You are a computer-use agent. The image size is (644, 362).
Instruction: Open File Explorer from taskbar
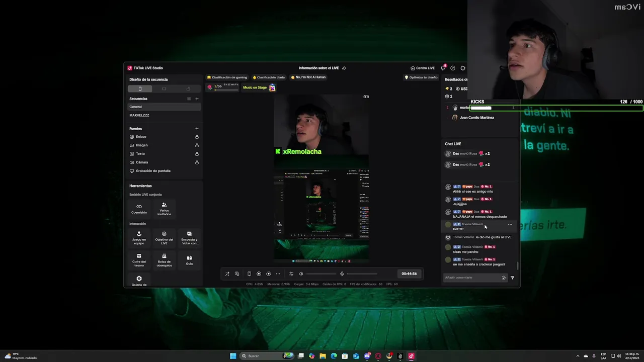(323, 356)
